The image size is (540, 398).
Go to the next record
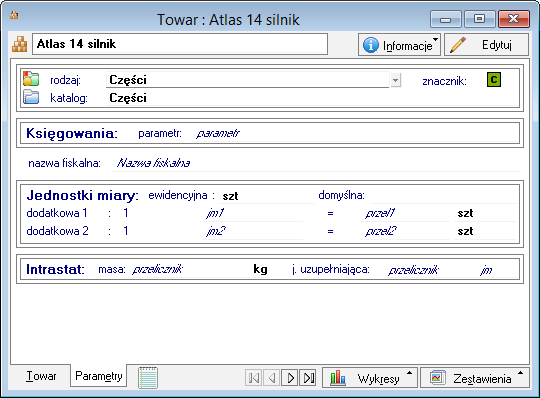(x=290, y=378)
